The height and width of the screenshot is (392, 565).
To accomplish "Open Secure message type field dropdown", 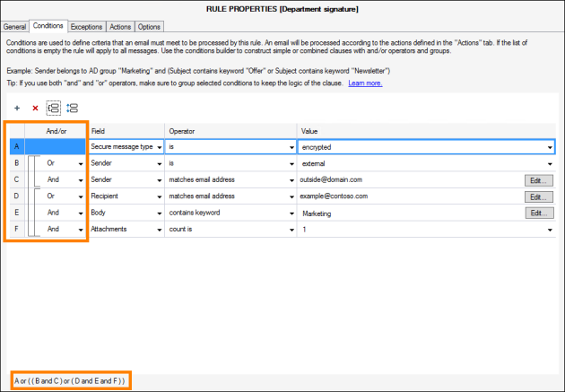I will tap(160, 147).
